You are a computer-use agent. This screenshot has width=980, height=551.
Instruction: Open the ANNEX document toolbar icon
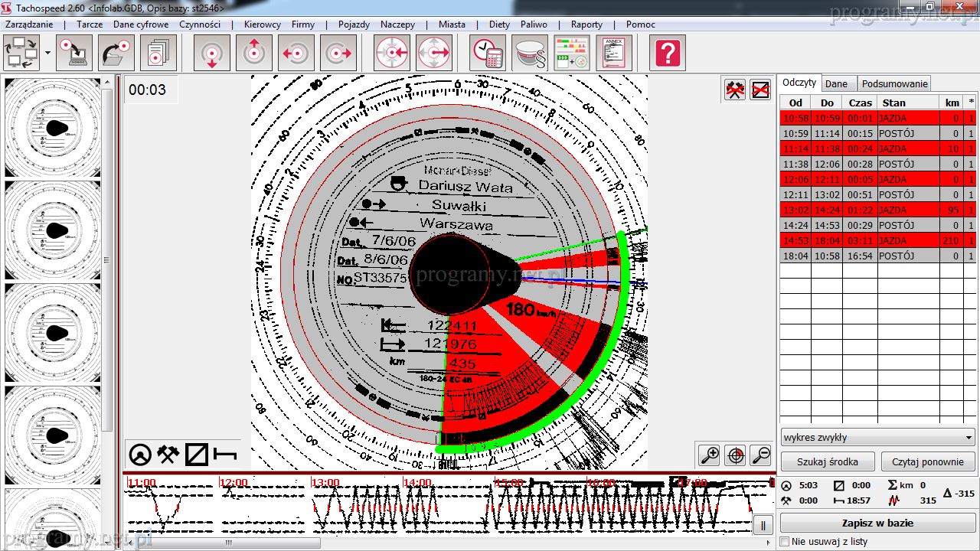click(614, 54)
